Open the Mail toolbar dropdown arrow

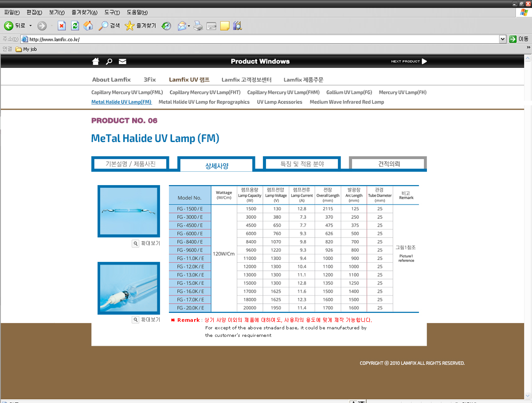pos(189,26)
